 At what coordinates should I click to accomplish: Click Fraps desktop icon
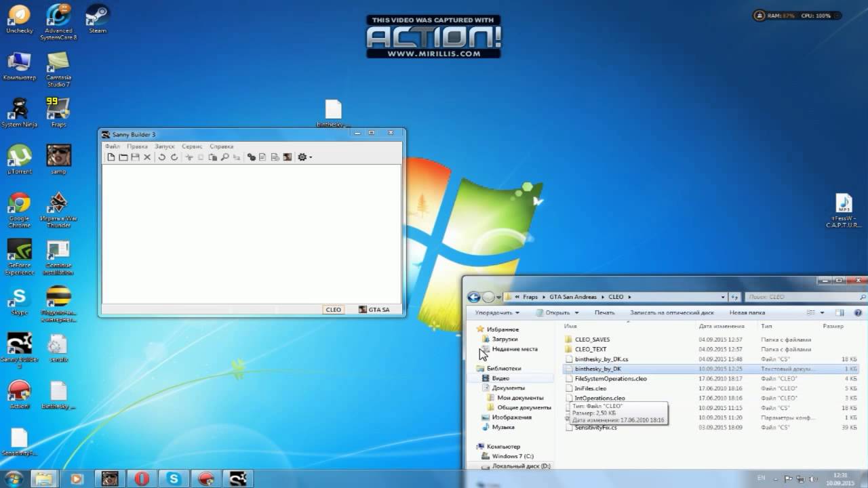(x=58, y=112)
